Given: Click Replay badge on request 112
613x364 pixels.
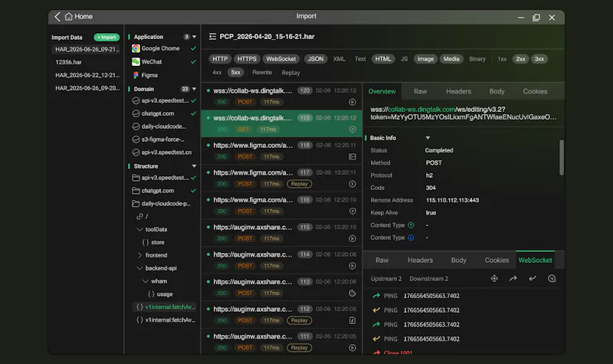Looking at the screenshot, I should (299, 320).
